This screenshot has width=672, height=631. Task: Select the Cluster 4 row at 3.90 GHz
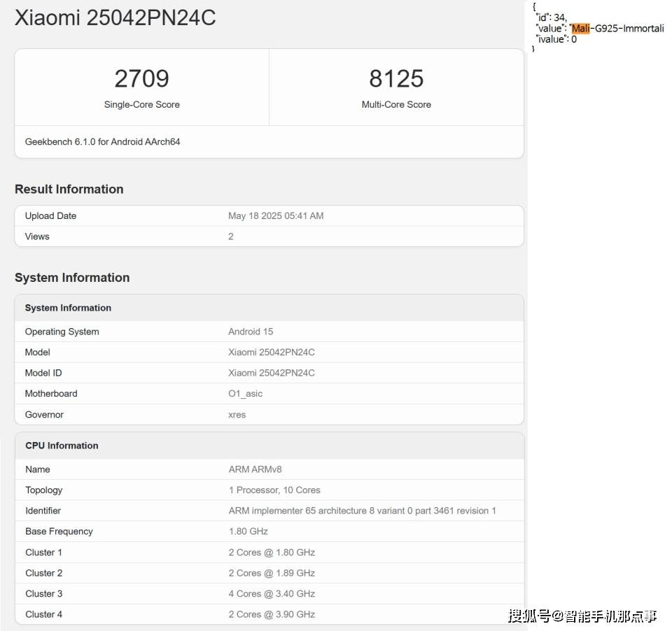click(272, 614)
